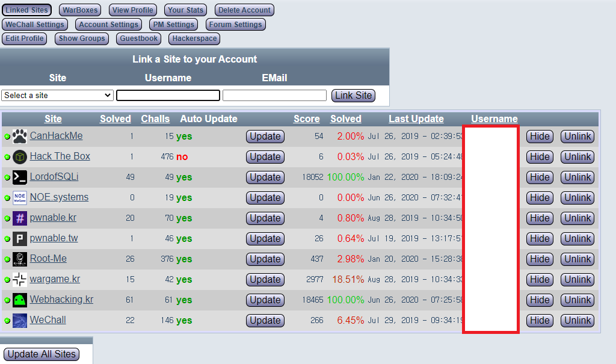
Task: Open Edit Profile page
Action: click(x=24, y=39)
